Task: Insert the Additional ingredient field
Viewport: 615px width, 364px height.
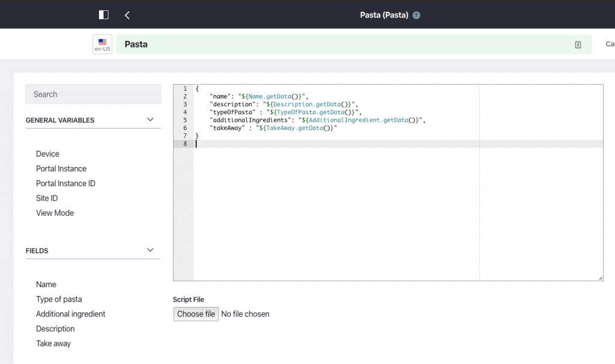Action: coord(70,314)
